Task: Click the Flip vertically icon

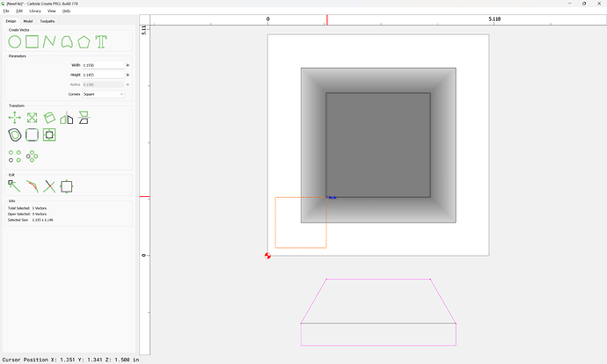Action: point(84,118)
